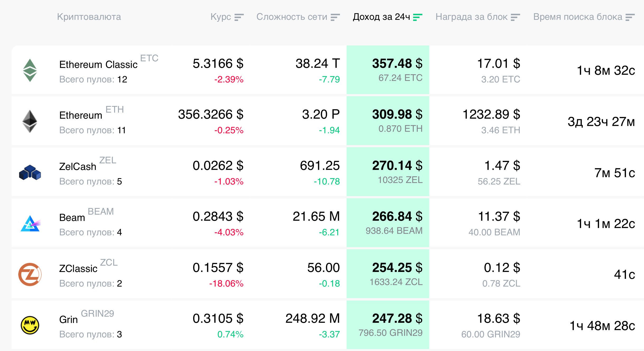Click the Ethereum Classic coin logo
The image size is (644, 351).
point(30,70)
